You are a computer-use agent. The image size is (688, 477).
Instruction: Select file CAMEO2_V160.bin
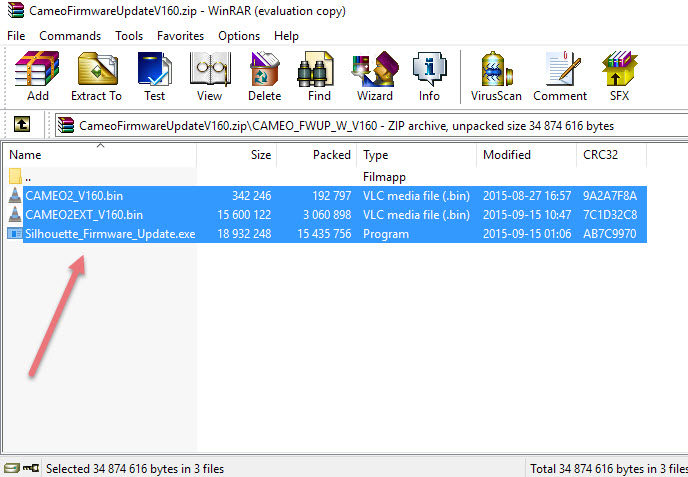click(x=74, y=196)
